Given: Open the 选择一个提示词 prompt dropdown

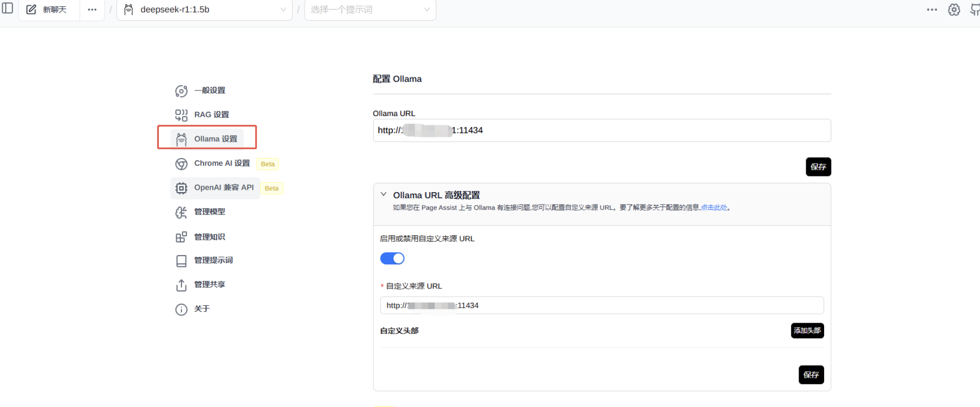Looking at the screenshot, I should tap(370, 10).
